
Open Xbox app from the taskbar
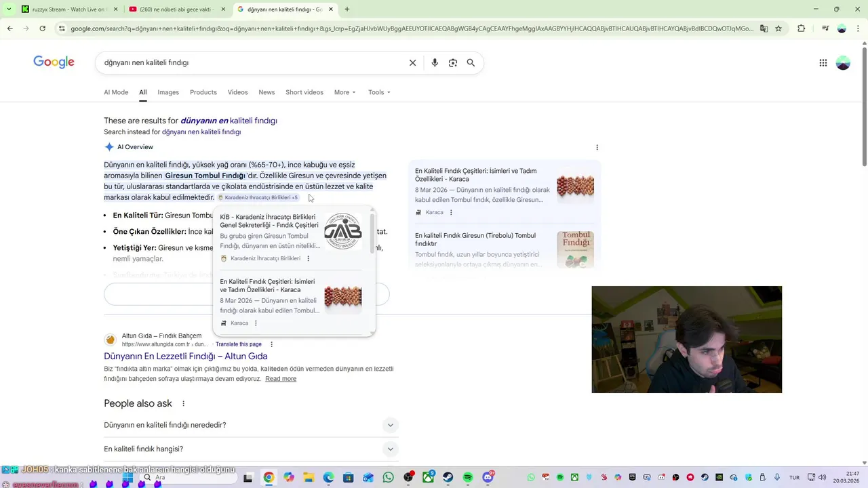[x=428, y=477]
